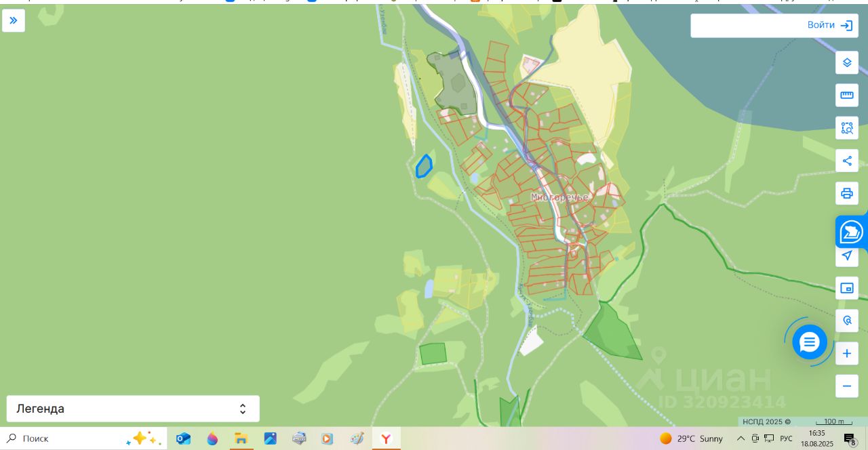The width and height of the screenshot is (868, 450).
Task: Open the Photos app in taskbar
Action: tap(271, 438)
